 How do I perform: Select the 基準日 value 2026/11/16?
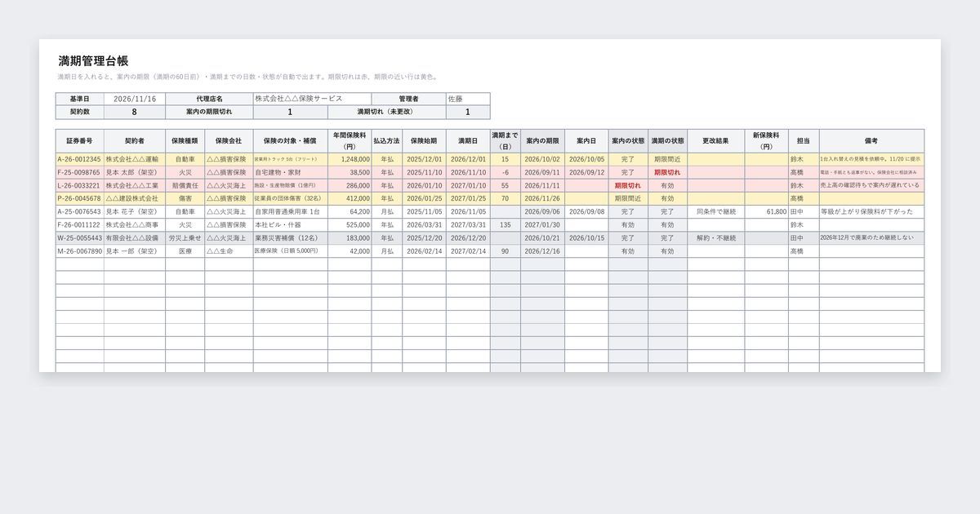tap(134, 99)
